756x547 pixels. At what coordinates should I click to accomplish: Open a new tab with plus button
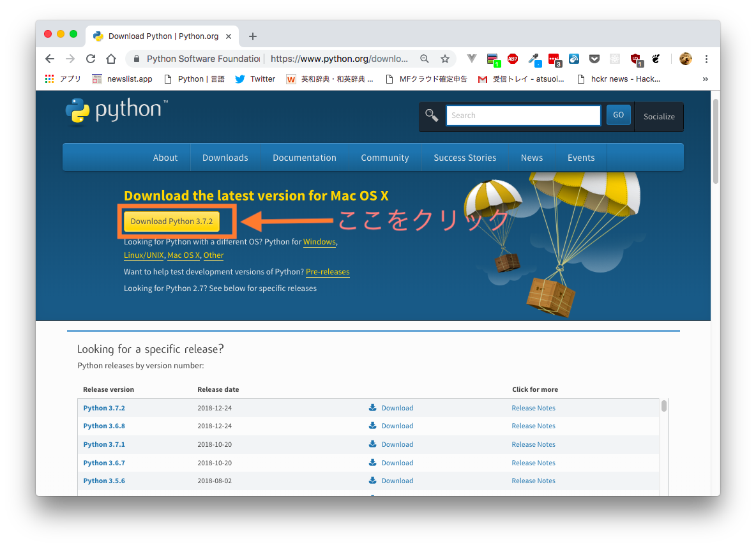pyautogui.click(x=253, y=36)
